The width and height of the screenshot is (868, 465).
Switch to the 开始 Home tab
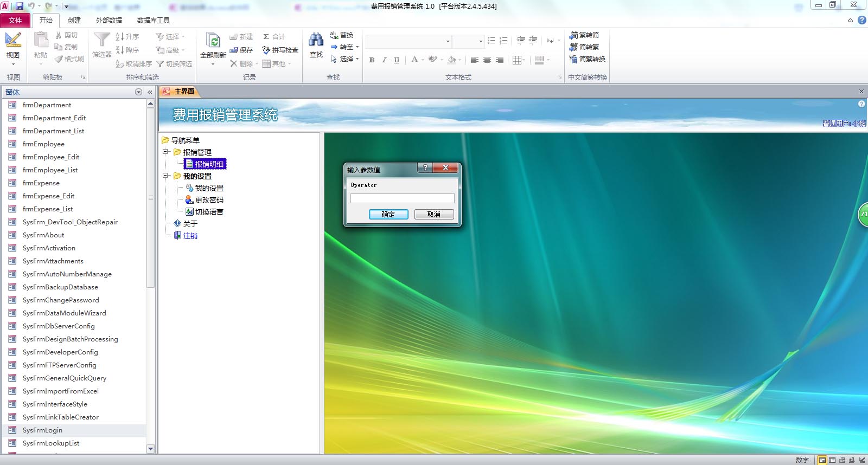[46, 20]
